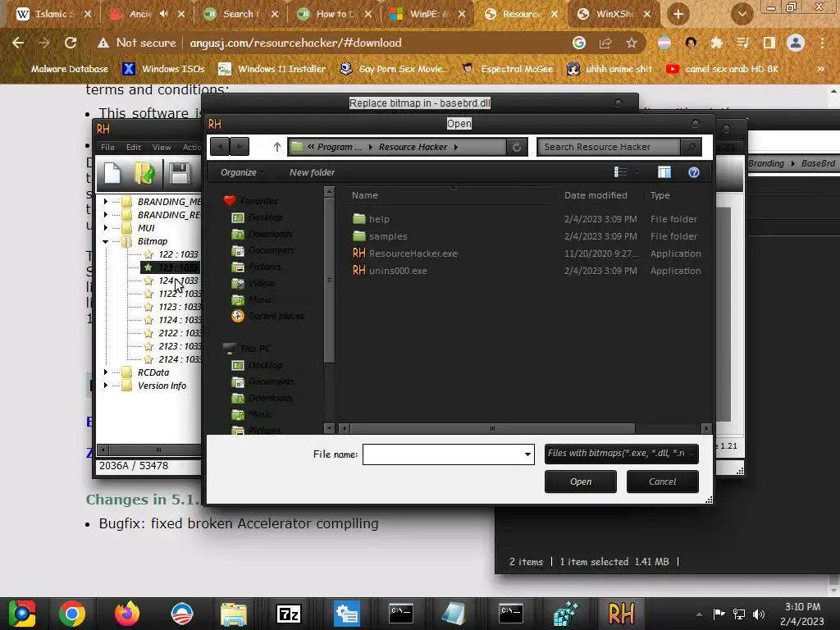The image size is (840, 630).
Task: Click clock showing 3:10 PM
Action: (802, 607)
